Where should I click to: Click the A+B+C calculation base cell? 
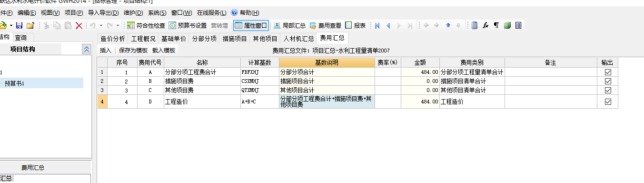pos(259,102)
